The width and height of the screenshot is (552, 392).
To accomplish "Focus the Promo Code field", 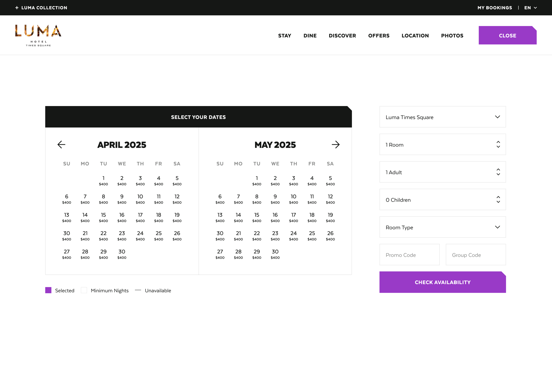I will point(409,255).
